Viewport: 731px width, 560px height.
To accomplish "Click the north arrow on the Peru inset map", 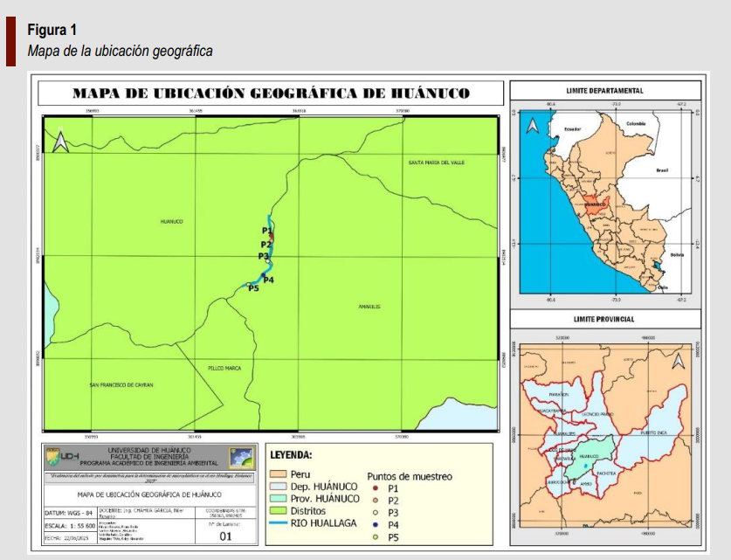I will point(531,125).
